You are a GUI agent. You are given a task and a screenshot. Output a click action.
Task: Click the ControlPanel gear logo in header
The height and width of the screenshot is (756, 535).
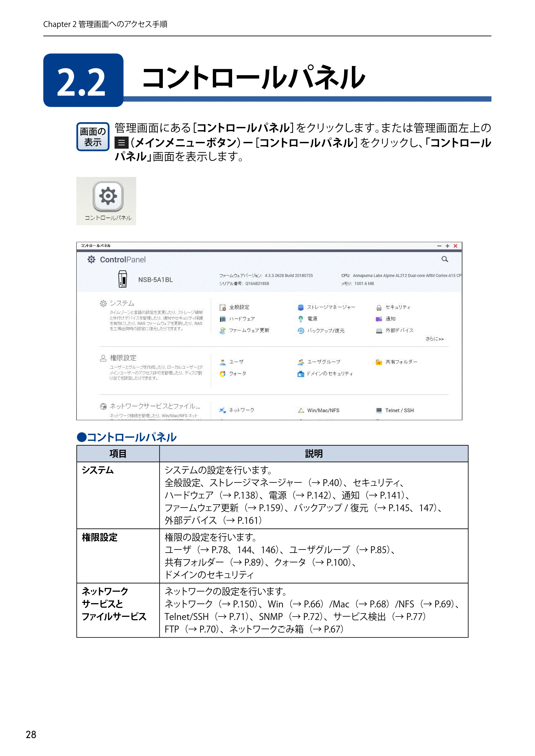tap(91, 259)
